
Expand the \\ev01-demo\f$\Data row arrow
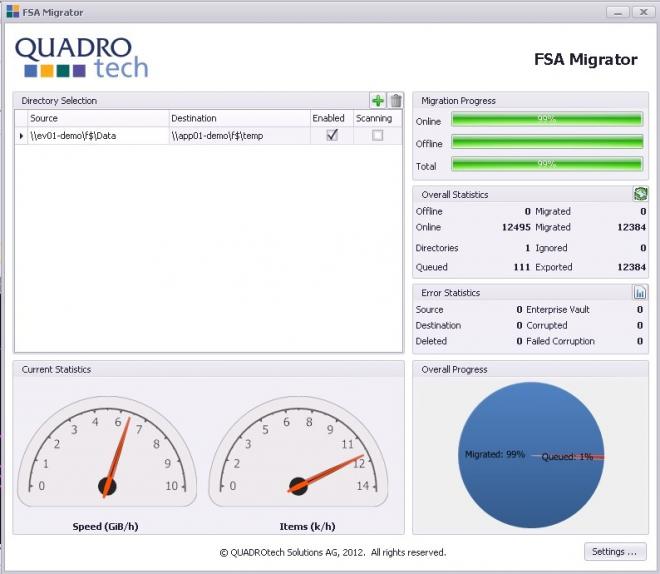point(21,136)
